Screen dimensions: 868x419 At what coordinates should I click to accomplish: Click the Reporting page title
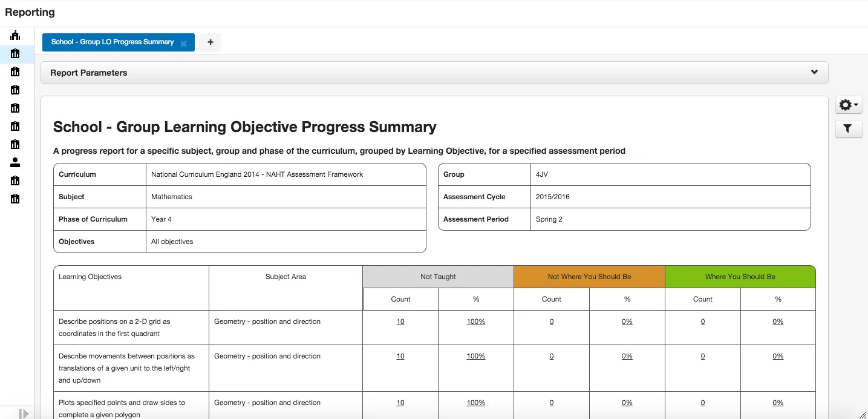[x=30, y=12]
